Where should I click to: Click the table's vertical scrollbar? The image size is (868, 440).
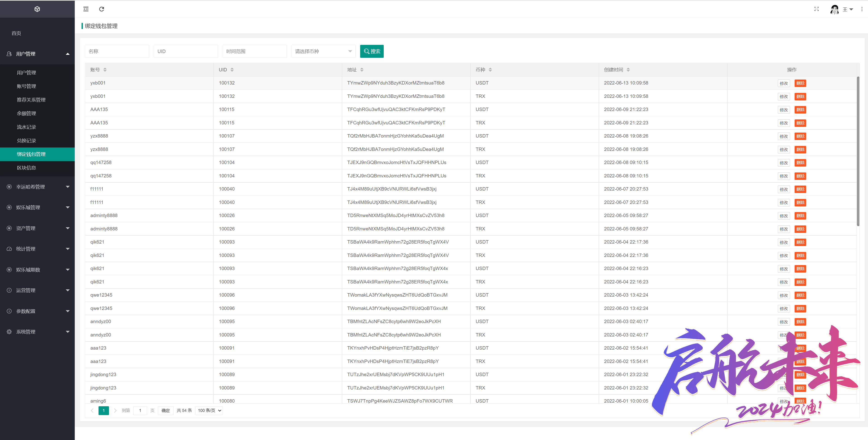(858, 152)
